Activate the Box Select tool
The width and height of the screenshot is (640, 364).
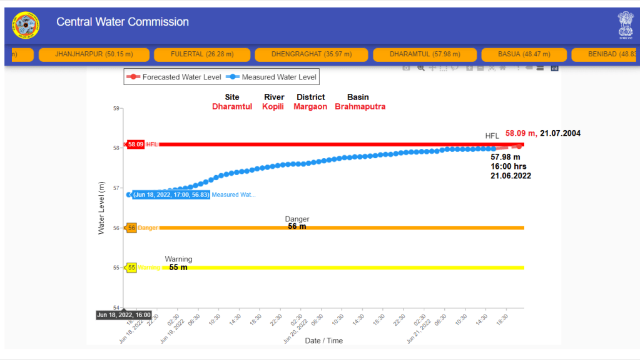pos(444,68)
